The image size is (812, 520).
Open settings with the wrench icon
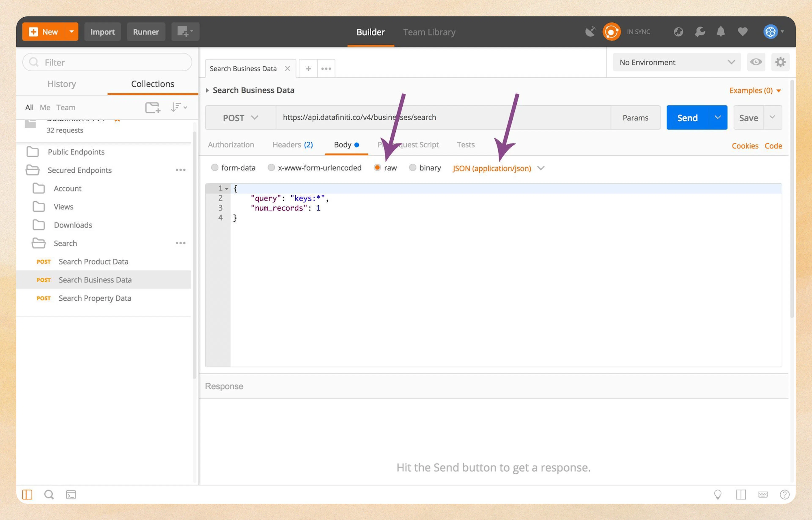(x=700, y=31)
